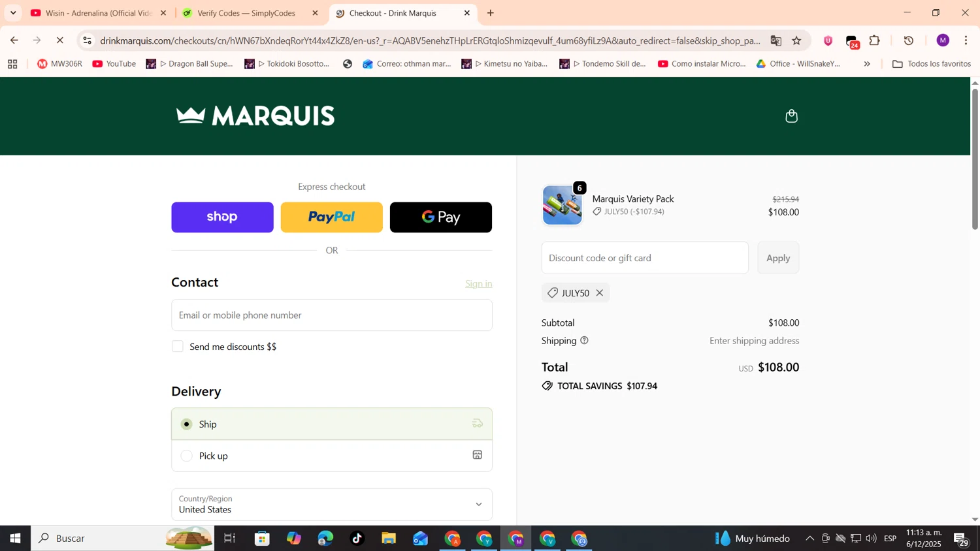Bookmark this page with the star icon

coord(796,40)
